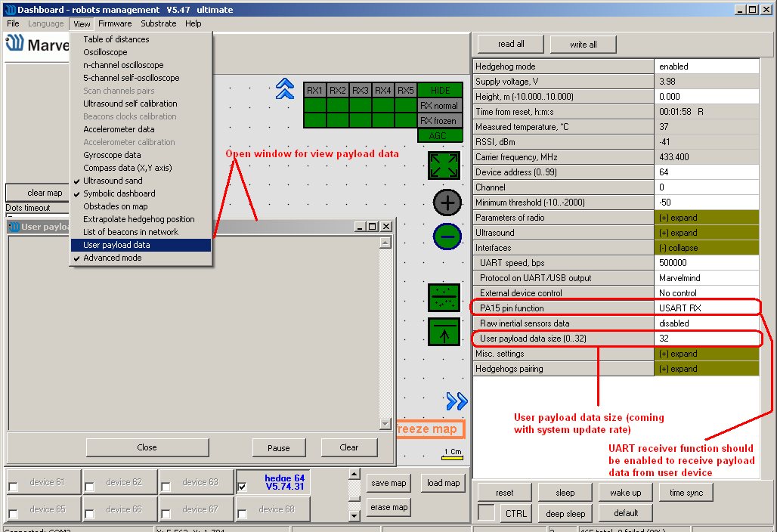Click the write all button
Viewport: 777px width, 532px height.
click(x=584, y=44)
